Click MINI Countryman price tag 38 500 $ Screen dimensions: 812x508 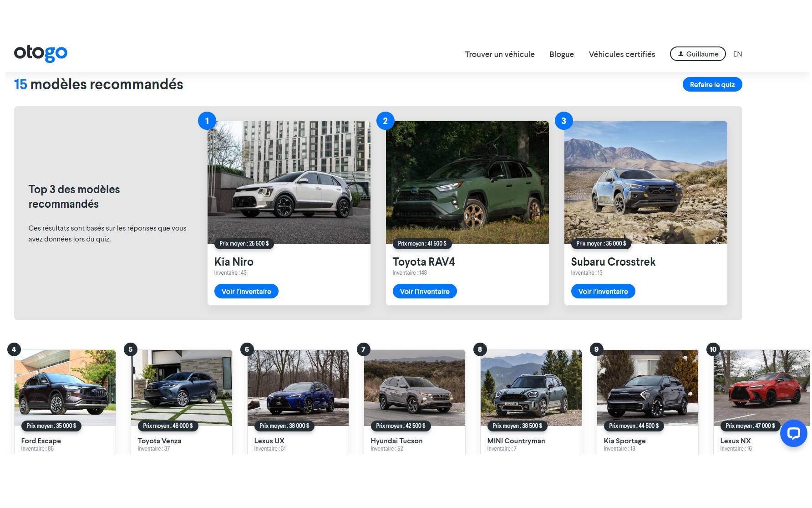tap(518, 426)
